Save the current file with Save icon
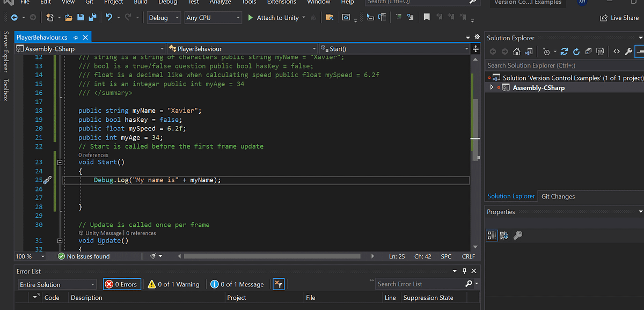 [x=80, y=18]
